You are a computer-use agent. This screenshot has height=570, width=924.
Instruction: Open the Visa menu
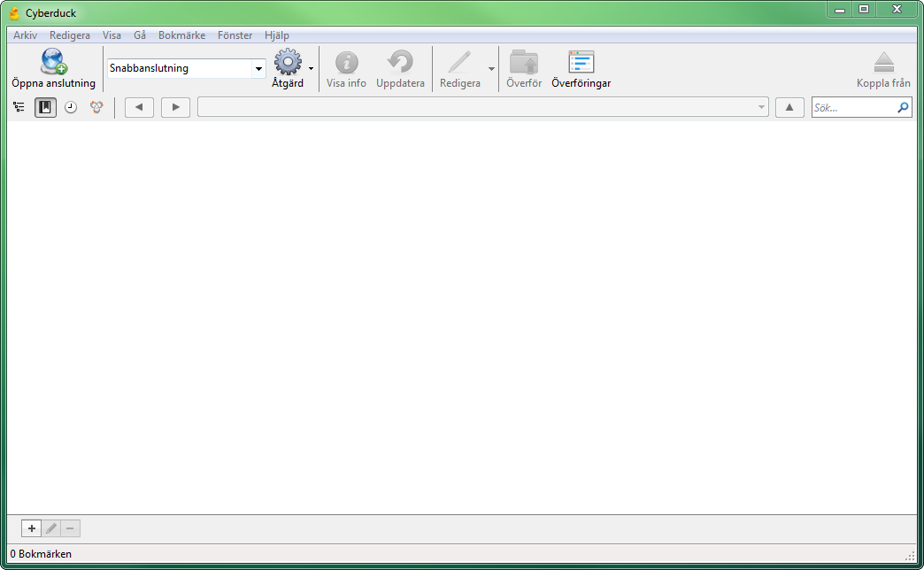click(x=112, y=35)
